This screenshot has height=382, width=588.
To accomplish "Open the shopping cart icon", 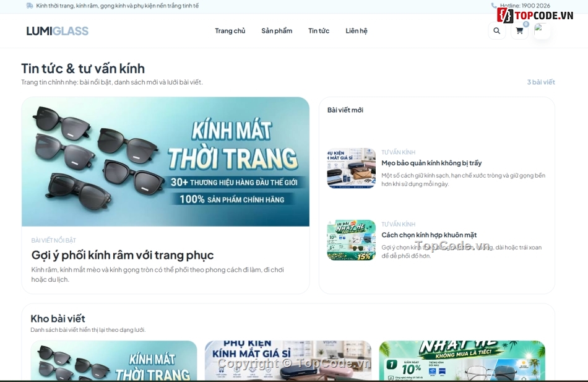I will [x=519, y=31].
